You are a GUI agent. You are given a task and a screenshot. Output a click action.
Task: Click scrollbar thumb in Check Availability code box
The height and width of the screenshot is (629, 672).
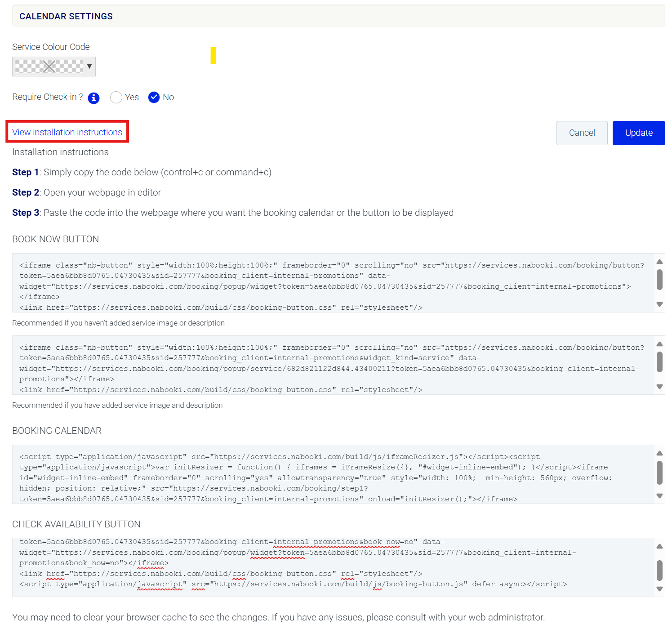pos(659,571)
